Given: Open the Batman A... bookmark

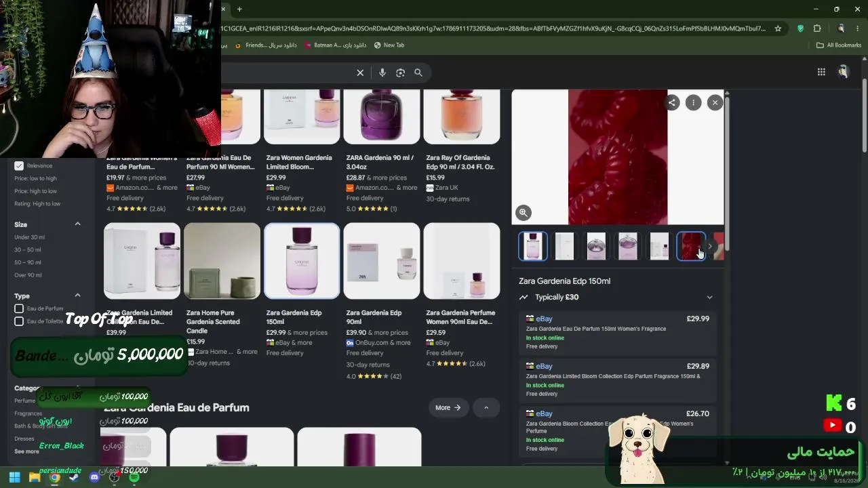Looking at the screenshot, I should click(336, 45).
